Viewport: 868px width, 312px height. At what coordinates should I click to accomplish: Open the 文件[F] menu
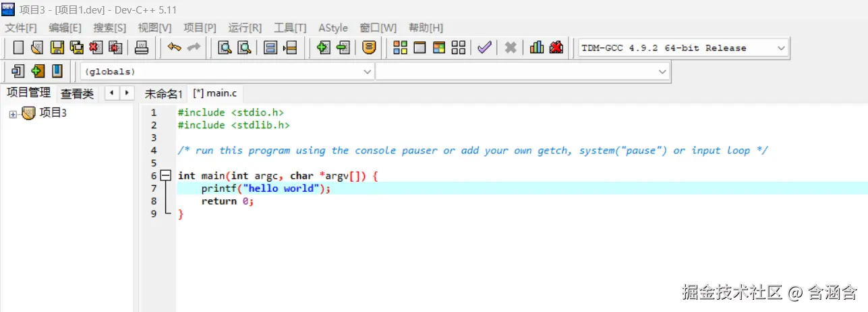coord(21,28)
